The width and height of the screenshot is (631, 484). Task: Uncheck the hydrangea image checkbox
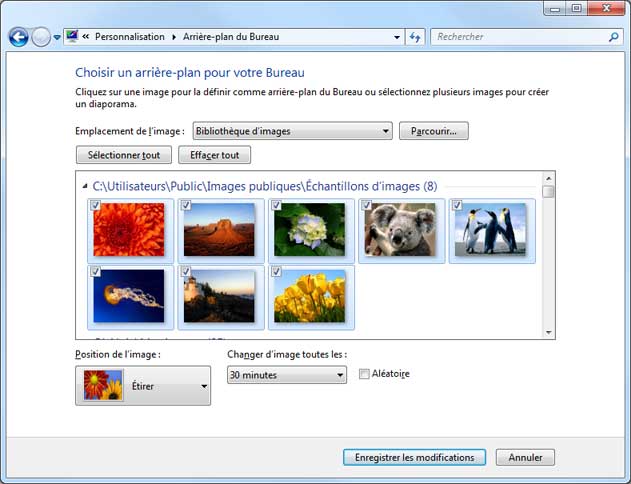276,205
